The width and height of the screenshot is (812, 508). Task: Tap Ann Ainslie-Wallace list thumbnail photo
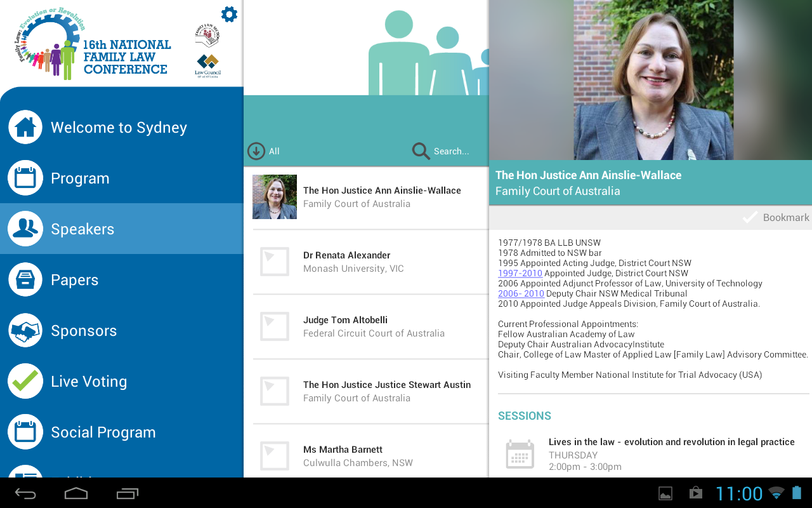(275, 197)
